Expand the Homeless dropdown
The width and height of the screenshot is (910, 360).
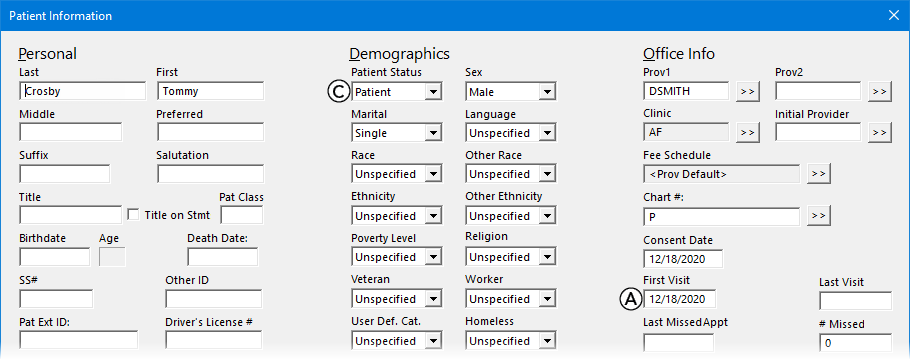(547, 341)
